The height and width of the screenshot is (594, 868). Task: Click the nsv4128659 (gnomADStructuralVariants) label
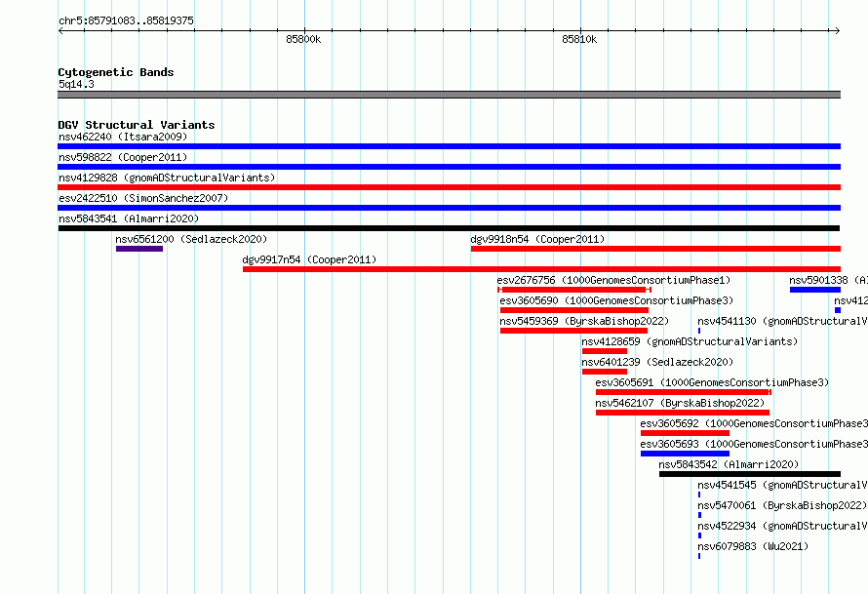[x=690, y=341]
